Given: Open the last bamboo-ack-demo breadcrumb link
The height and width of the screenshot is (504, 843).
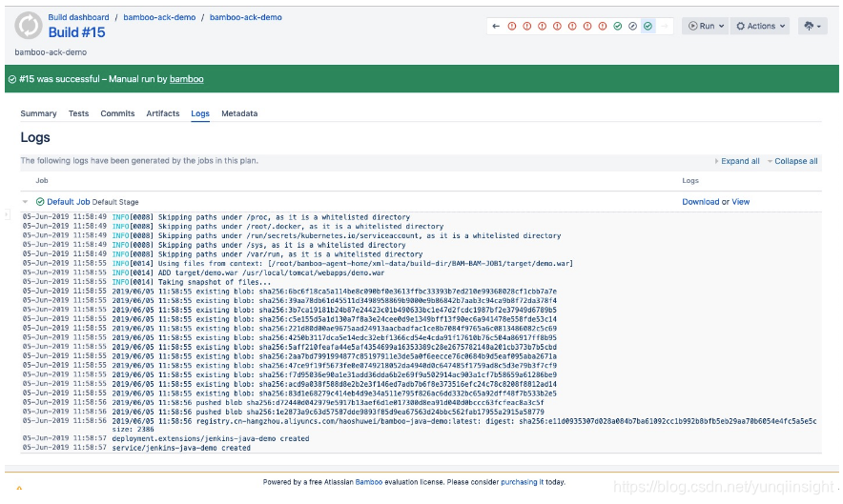Looking at the screenshot, I should [x=246, y=17].
